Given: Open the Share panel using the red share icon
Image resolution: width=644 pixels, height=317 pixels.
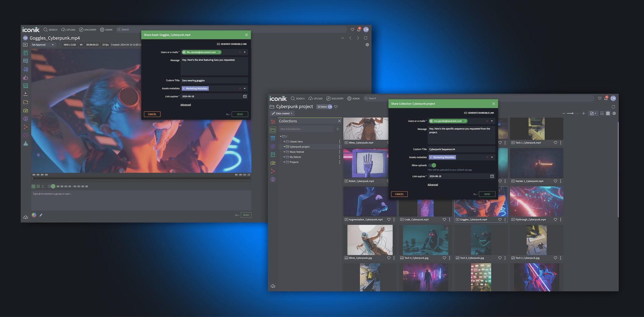Looking at the screenshot, I should point(25,127).
